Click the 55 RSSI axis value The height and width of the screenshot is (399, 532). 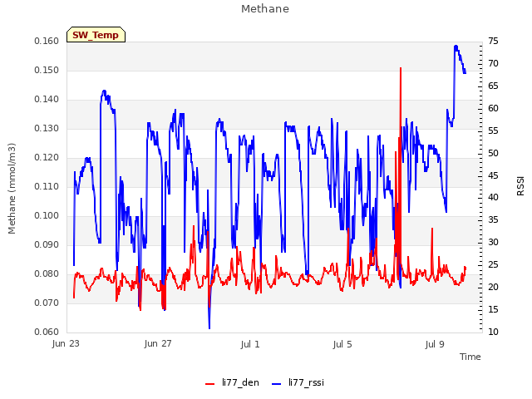tap(493, 131)
